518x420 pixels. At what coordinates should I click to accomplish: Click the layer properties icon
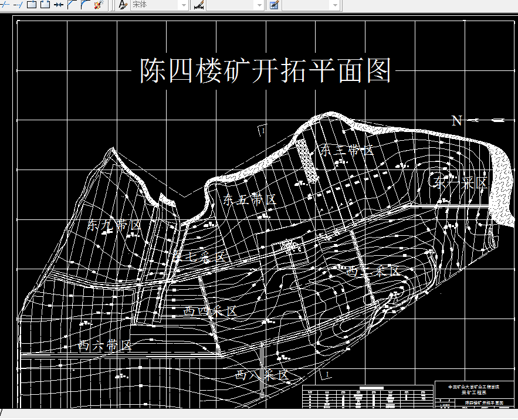point(275,5)
